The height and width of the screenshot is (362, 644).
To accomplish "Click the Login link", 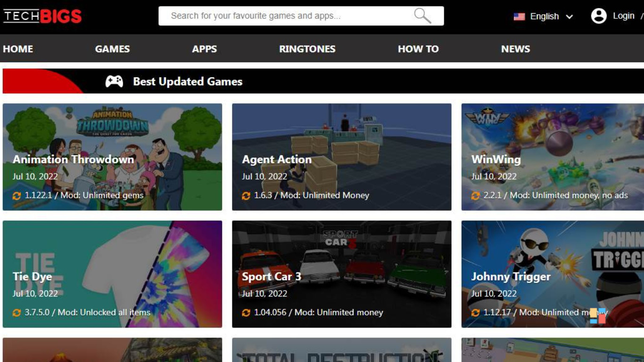I will pyautogui.click(x=623, y=16).
